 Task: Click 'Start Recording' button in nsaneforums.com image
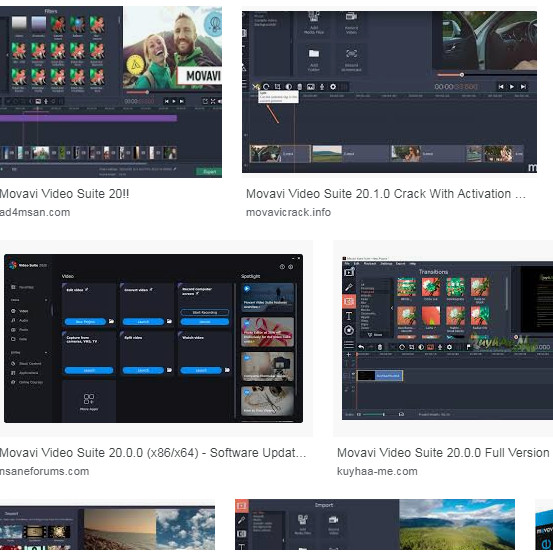click(x=205, y=312)
